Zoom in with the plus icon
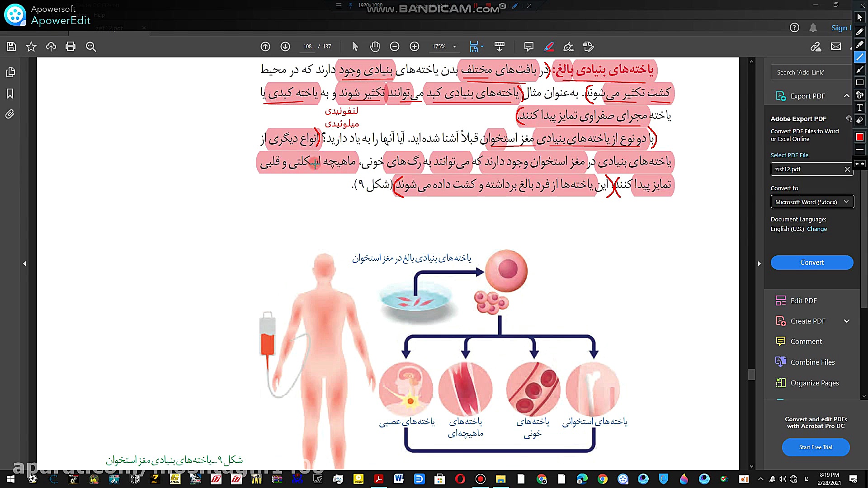868x488 pixels. (x=415, y=47)
